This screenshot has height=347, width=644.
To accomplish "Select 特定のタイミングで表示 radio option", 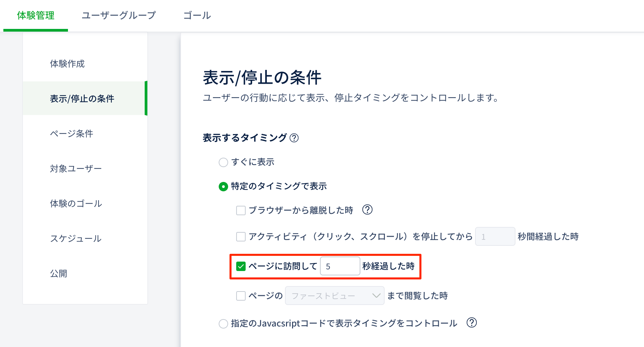I will [x=223, y=186].
